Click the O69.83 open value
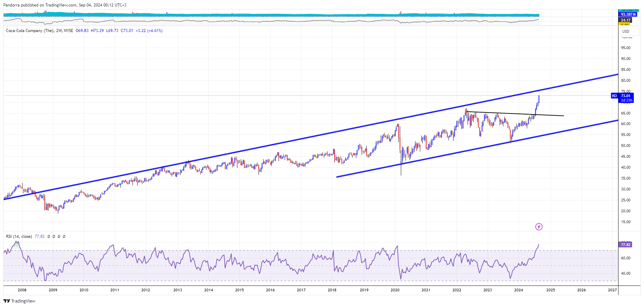The image size is (644, 307). (x=82, y=31)
